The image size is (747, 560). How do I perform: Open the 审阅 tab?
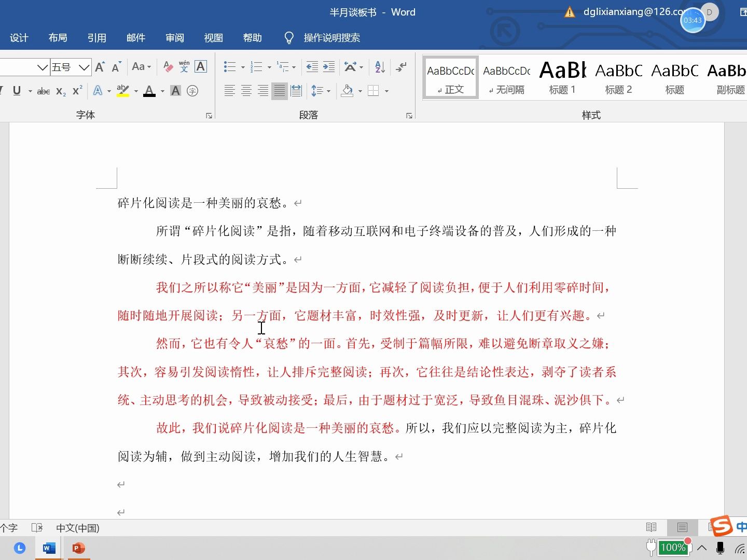point(175,38)
